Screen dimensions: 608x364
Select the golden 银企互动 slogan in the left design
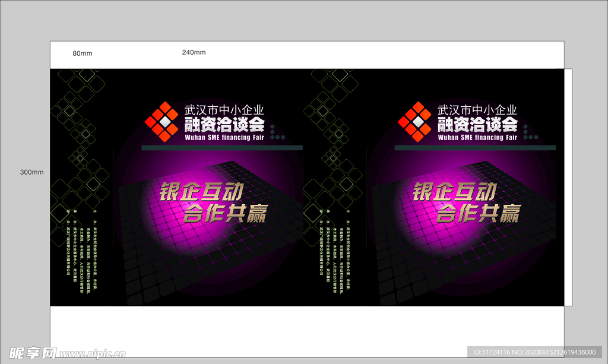pos(201,191)
